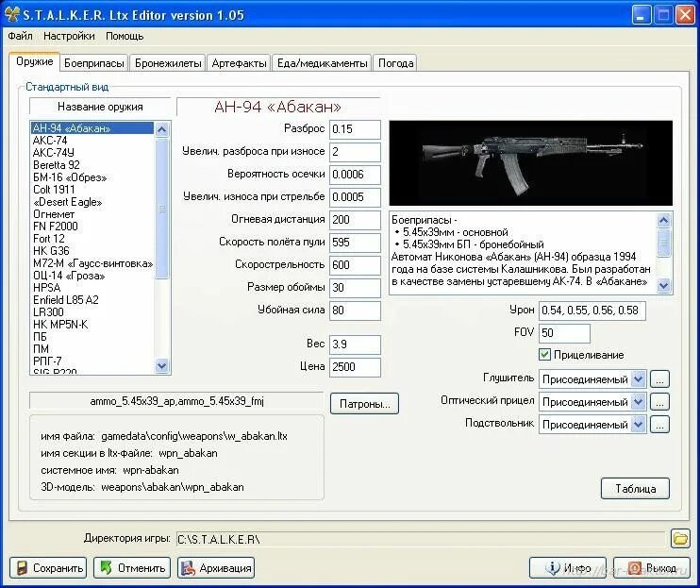This screenshot has width=700, height=588.
Task: Click the Вес weight field
Action: point(355,344)
